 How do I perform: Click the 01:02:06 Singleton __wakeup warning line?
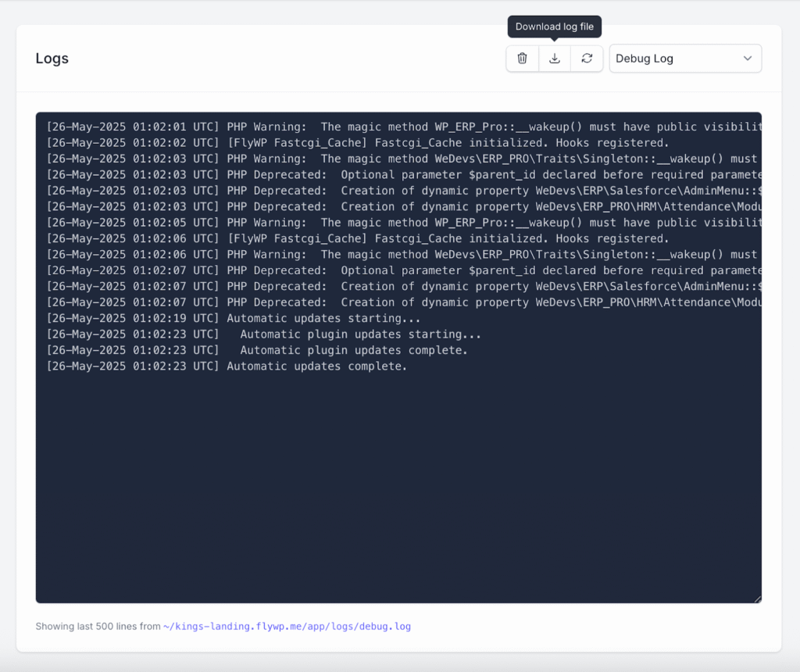click(404, 255)
